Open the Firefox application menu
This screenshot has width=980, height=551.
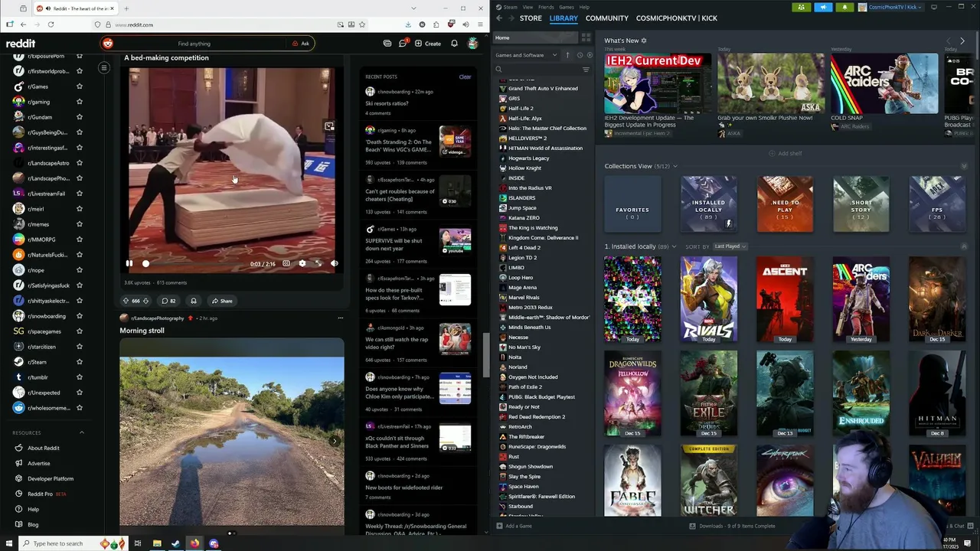[x=480, y=24]
